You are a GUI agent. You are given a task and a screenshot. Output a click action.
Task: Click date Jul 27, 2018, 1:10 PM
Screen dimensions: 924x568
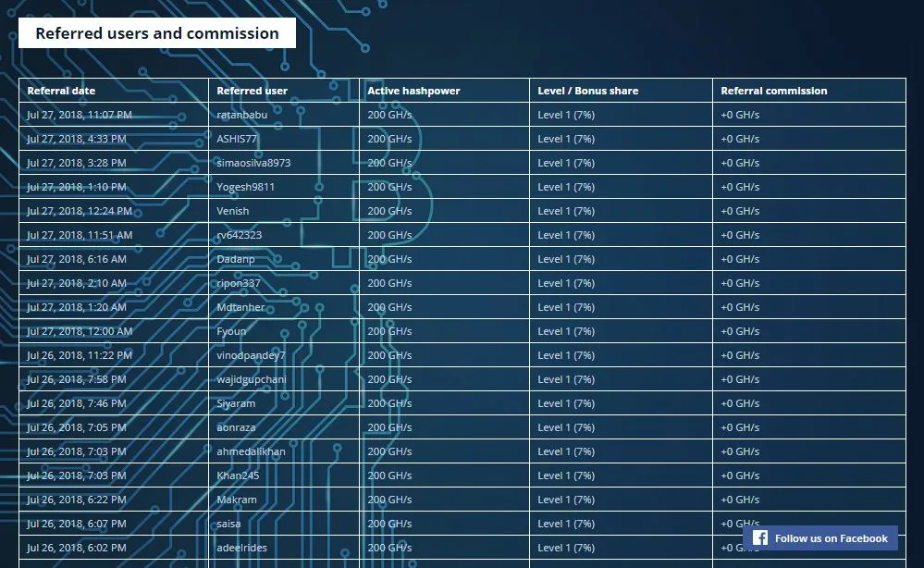click(x=77, y=188)
